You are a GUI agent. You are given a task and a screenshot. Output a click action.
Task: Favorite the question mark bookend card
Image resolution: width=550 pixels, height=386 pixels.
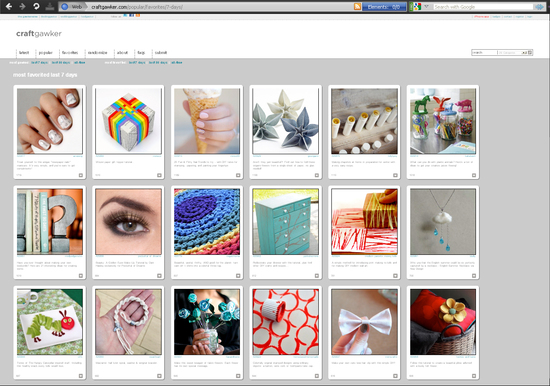(81, 276)
